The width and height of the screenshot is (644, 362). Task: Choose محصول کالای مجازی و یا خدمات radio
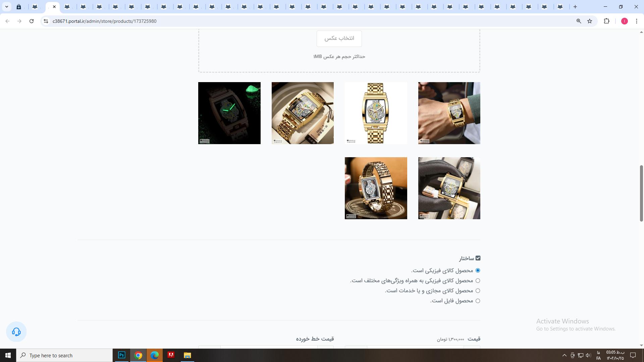pos(478,291)
